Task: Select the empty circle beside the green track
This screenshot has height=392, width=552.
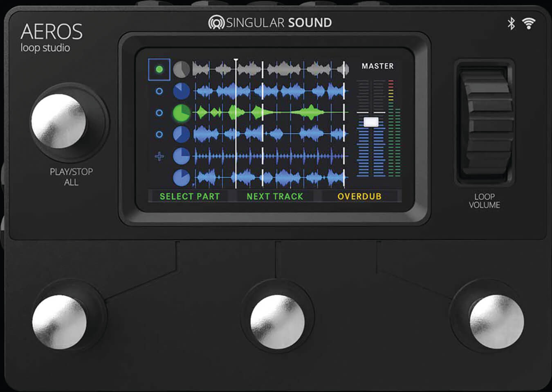Action: [159, 113]
